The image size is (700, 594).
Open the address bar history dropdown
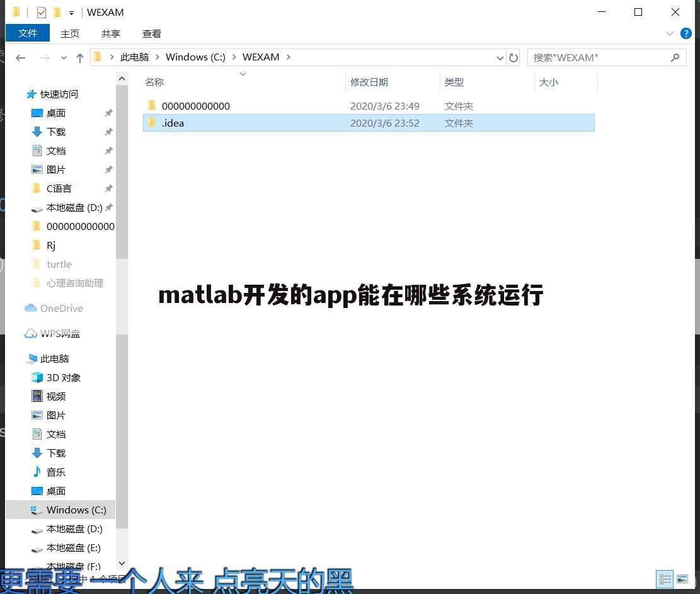(x=500, y=58)
